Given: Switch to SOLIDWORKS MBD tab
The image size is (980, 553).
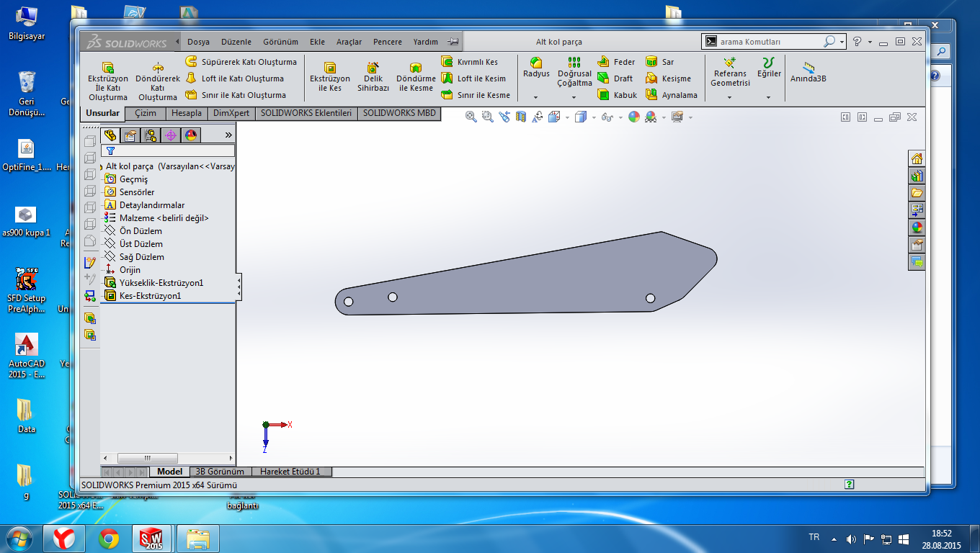Looking at the screenshot, I should (x=399, y=113).
